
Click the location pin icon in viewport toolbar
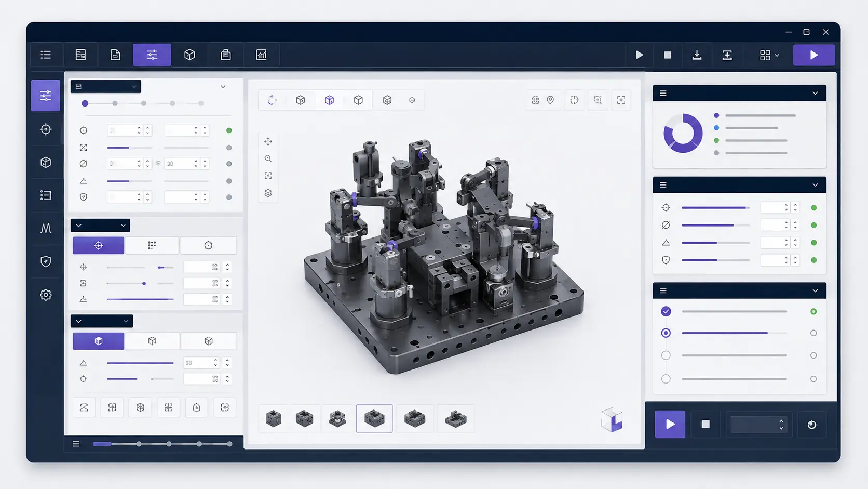tap(550, 100)
